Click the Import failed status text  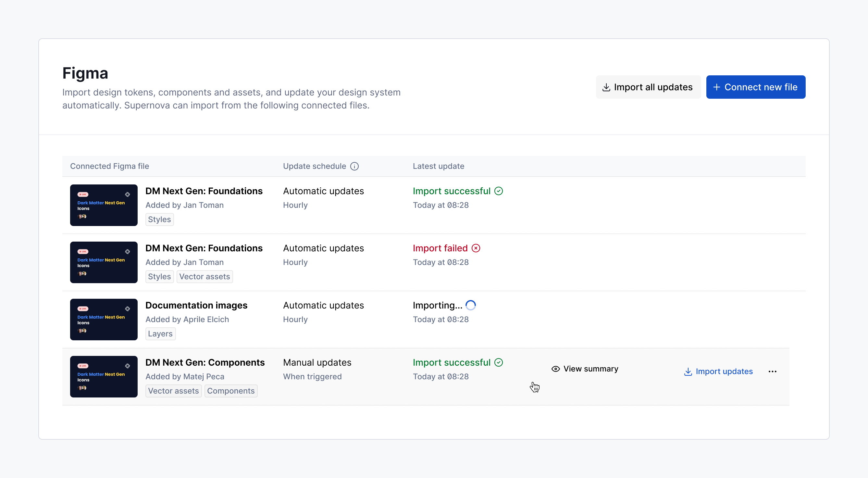440,248
